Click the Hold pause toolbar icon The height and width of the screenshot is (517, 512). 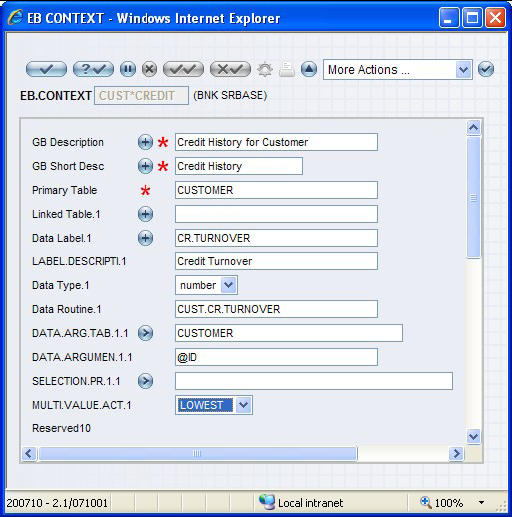click(128, 69)
